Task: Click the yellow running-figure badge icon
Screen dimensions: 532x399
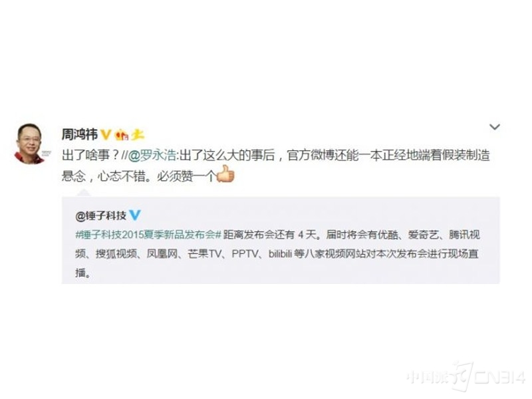Action: (138, 136)
